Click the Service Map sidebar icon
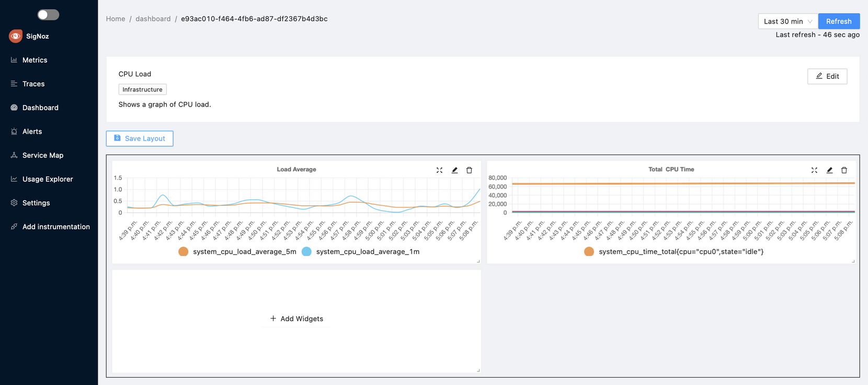The width and height of the screenshot is (868, 385). (14, 155)
